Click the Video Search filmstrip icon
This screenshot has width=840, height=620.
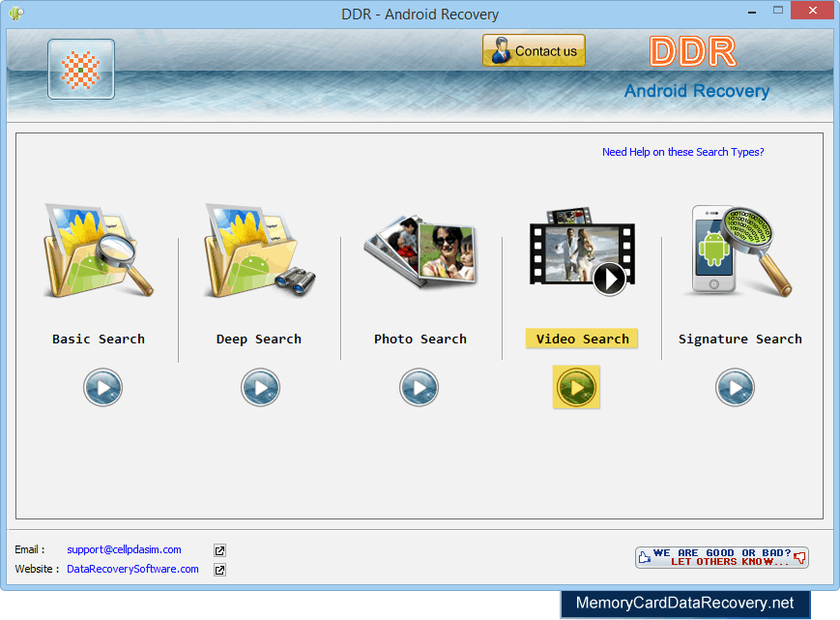pos(582,251)
